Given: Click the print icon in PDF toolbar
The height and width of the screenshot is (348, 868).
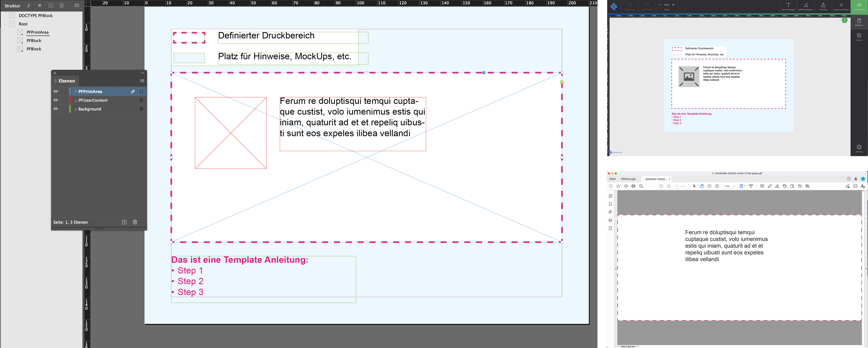Looking at the screenshot, I should click(x=633, y=186).
